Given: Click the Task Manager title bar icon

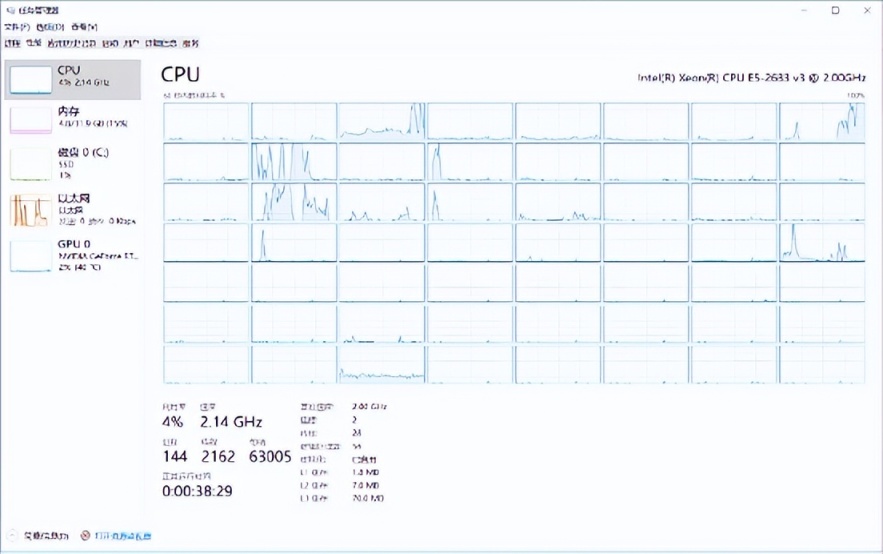Looking at the screenshot, I should (10, 10).
